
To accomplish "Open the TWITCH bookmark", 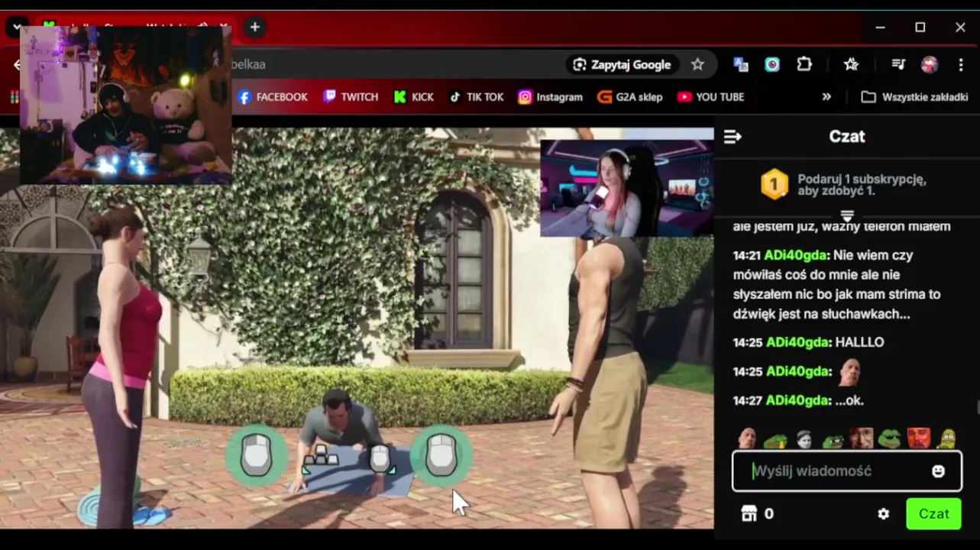I will (351, 97).
